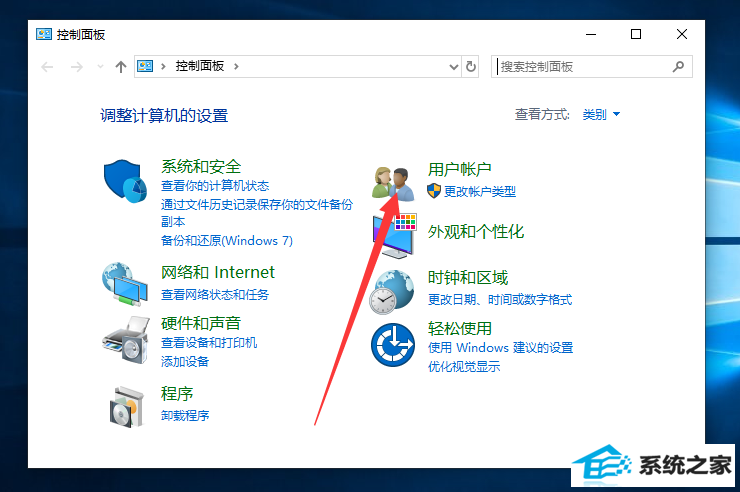Expand chevron after 控制面板 breadcrumb
Image resolution: width=740 pixels, height=492 pixels.
tap(236, 67)
